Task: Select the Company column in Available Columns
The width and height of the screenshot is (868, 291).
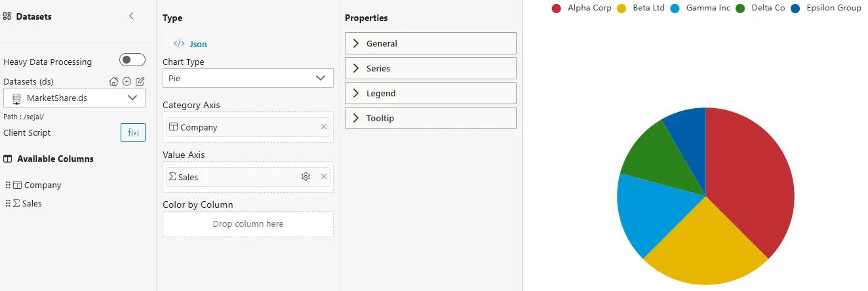Action: [42, 185]
